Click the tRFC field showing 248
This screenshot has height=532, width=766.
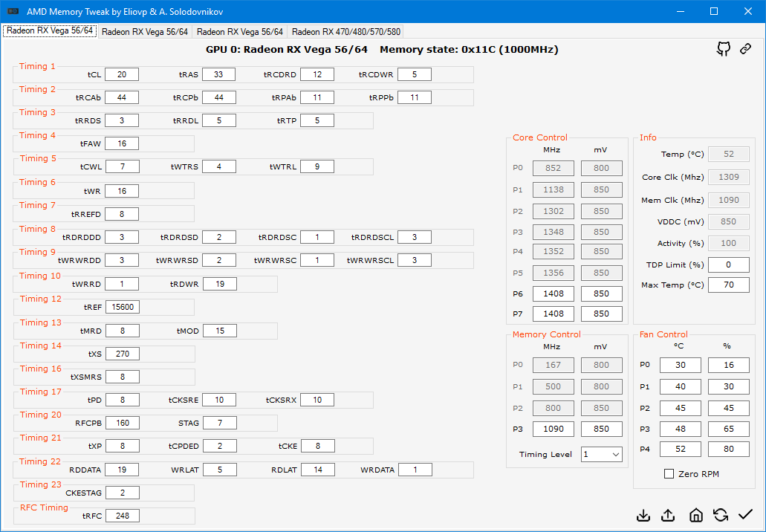point(122,516)
